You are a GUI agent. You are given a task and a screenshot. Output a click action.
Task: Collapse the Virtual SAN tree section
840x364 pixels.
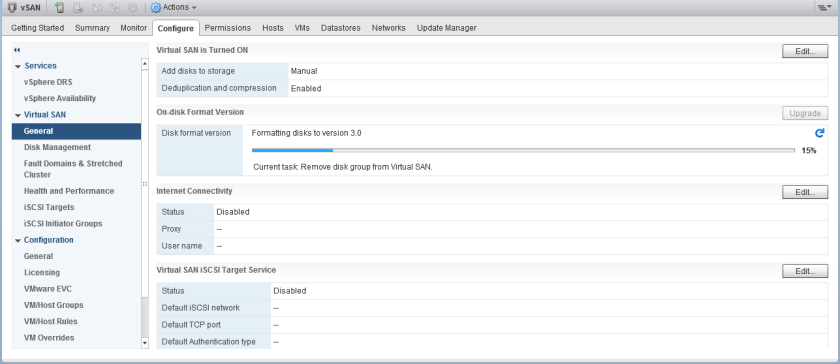[18, 115]
